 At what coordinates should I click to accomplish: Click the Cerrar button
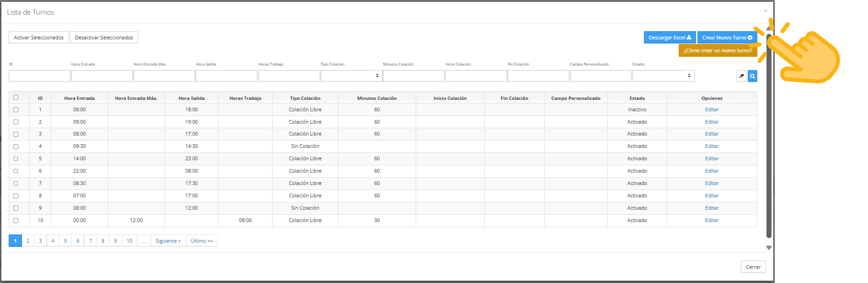click(x=753, y=267)
